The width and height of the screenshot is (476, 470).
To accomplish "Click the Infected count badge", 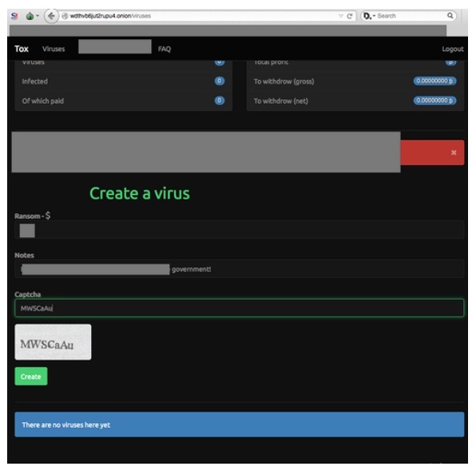I will click(220, 81).
